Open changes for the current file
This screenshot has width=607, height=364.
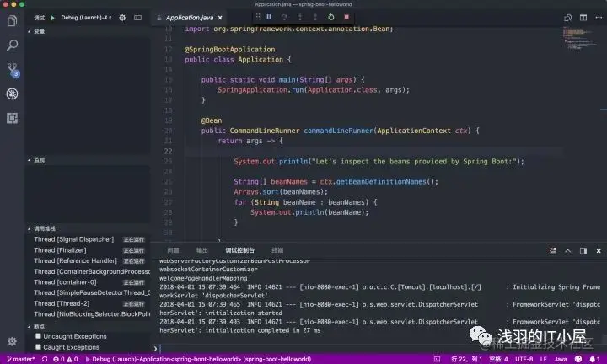point(568,18)
